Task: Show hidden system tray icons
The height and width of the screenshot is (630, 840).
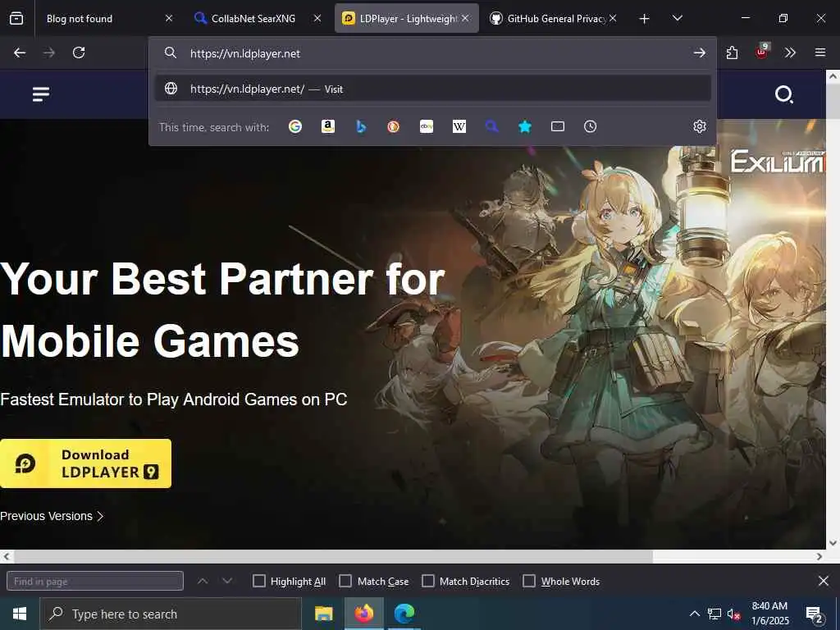Action: coord(694,614)
